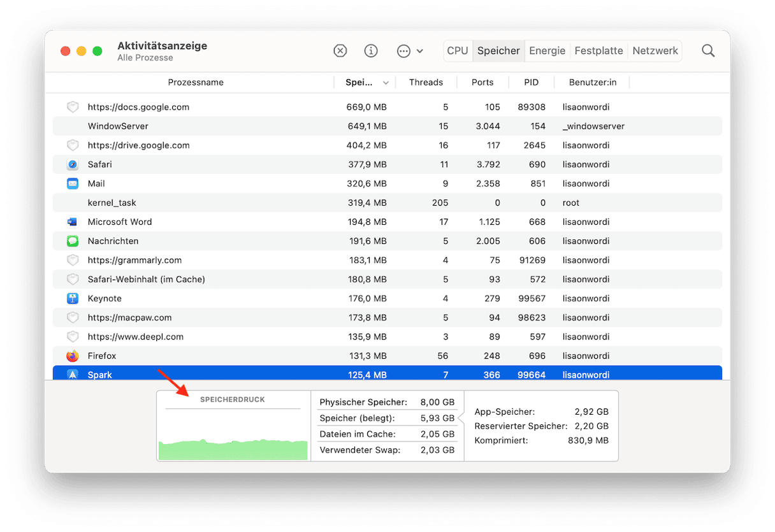Click the Microsoft Word icon

coord(73,222)
